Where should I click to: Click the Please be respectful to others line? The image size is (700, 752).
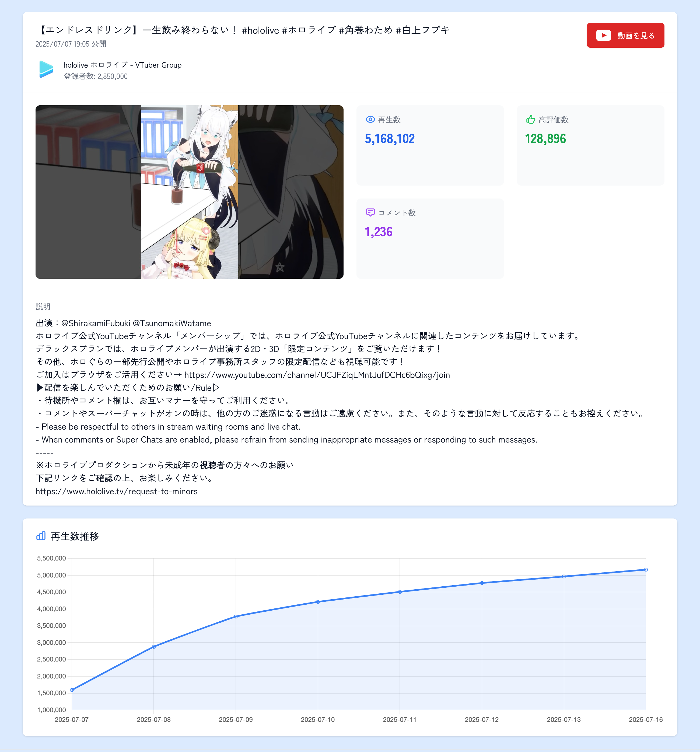click(x=168, y=427)
